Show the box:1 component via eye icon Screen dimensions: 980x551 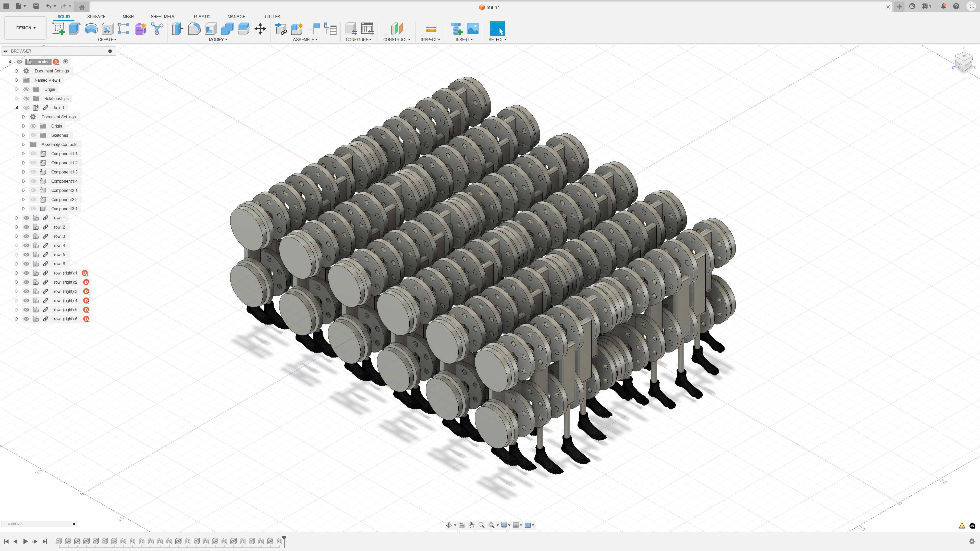tap(26, 108)
